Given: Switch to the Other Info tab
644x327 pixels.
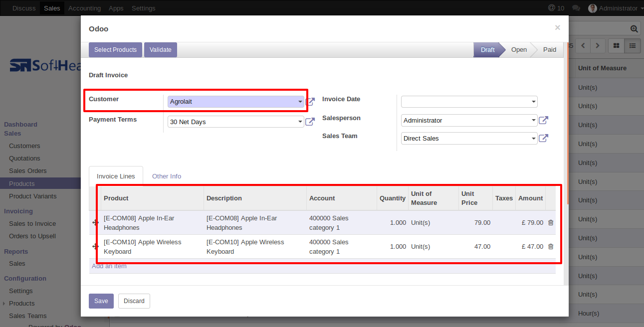Looking at the screenshot, I should pos(167,176).
